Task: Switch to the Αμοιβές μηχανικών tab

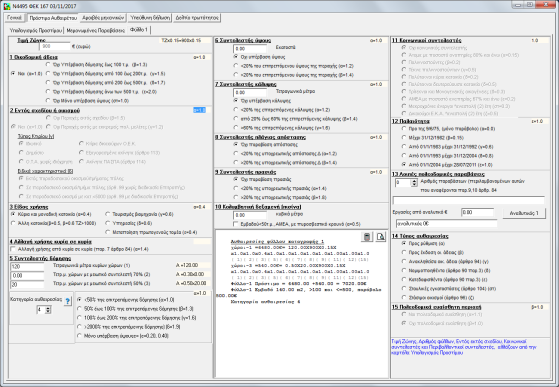Action: click(103, 17)
